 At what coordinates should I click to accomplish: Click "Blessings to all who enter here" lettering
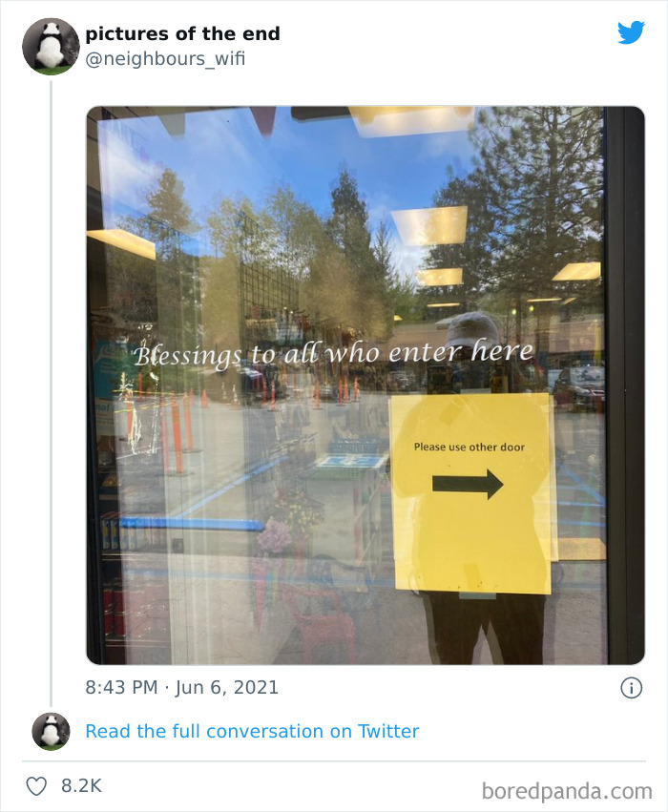333,353
